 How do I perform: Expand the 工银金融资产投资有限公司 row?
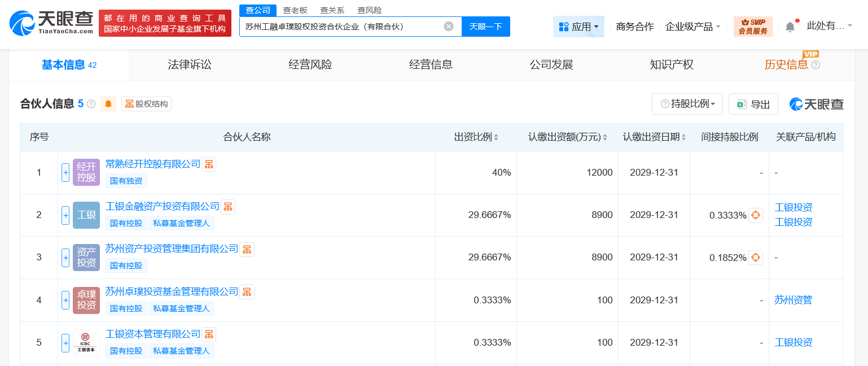point(65,215)
